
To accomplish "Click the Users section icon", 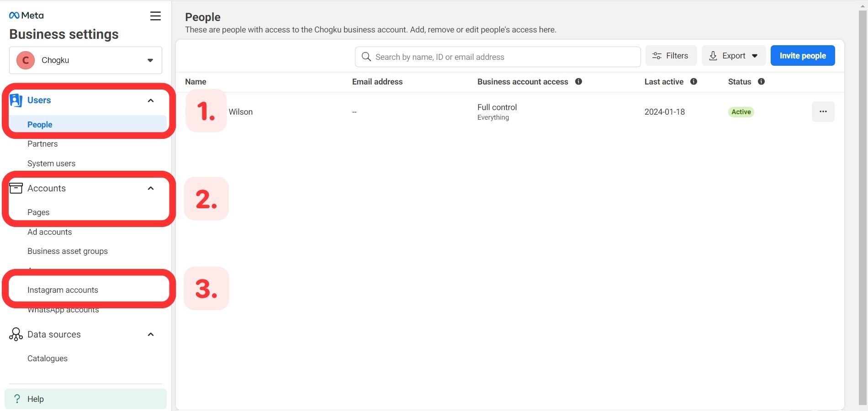I will [16, 100].
